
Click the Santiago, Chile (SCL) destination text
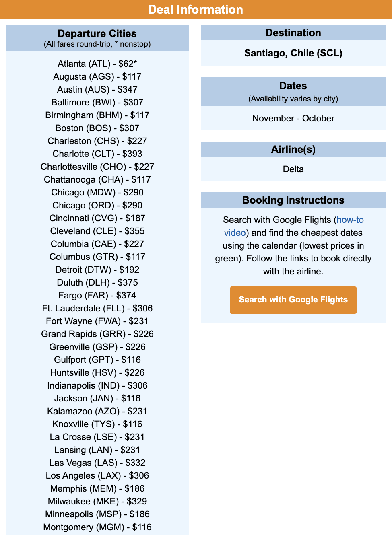(x=293, y=53)
